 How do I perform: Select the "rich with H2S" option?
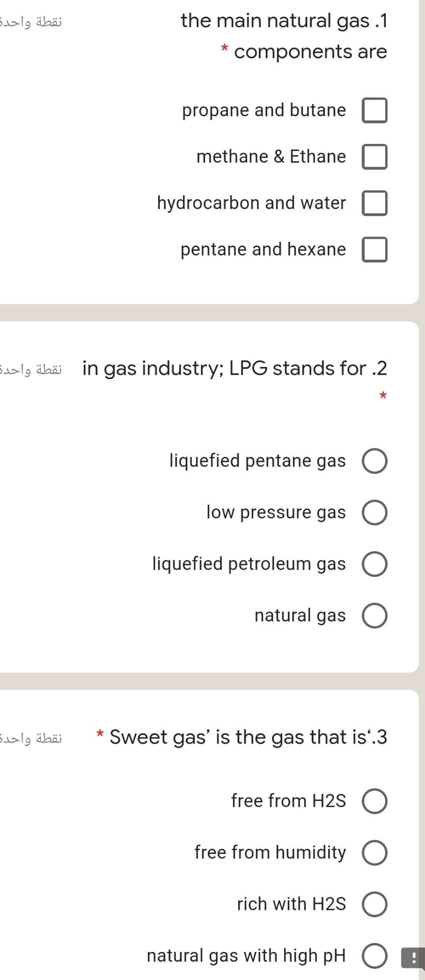click(376, 904)
